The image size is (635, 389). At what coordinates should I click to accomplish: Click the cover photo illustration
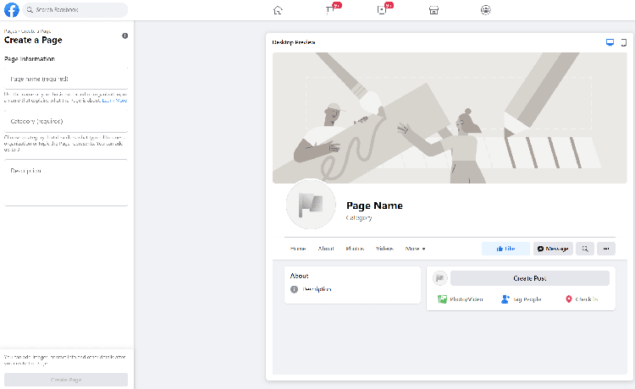450,117
